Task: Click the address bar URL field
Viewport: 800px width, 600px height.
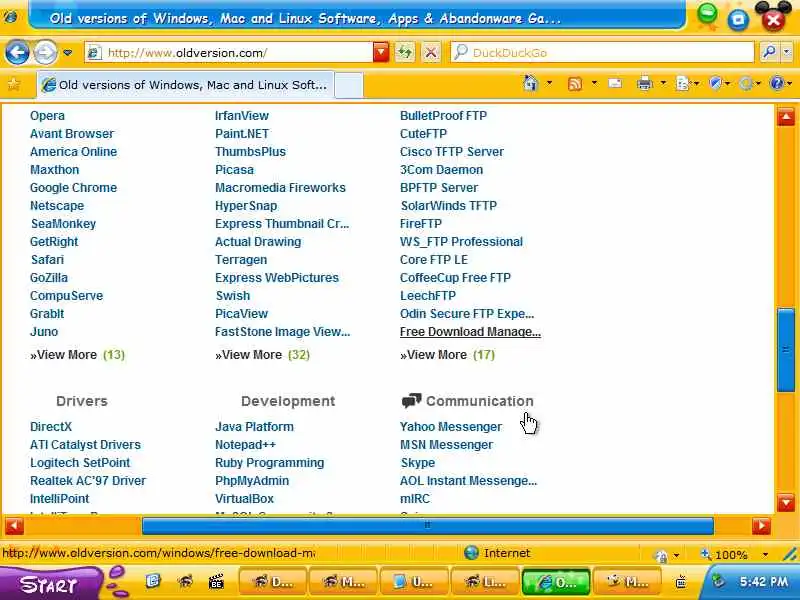Action: (230, 53)
